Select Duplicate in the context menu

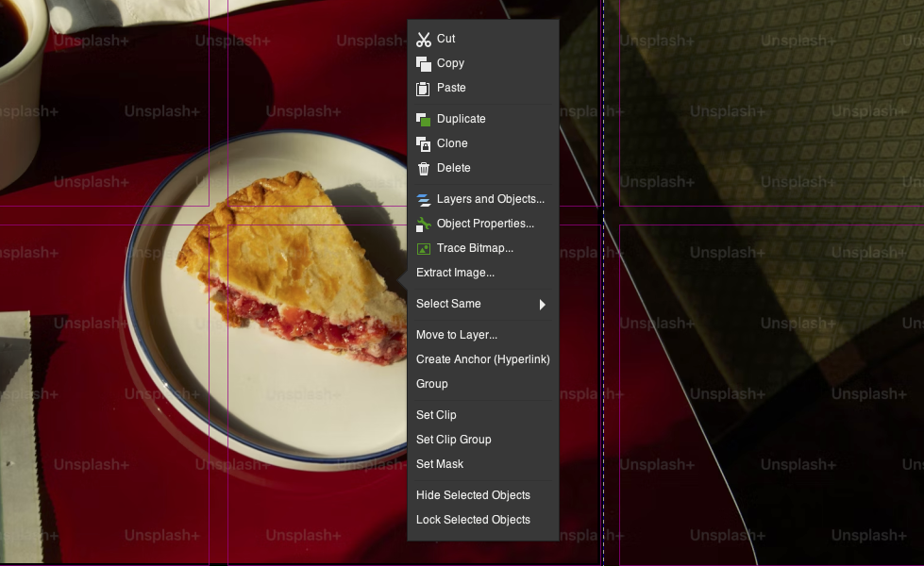483,118
